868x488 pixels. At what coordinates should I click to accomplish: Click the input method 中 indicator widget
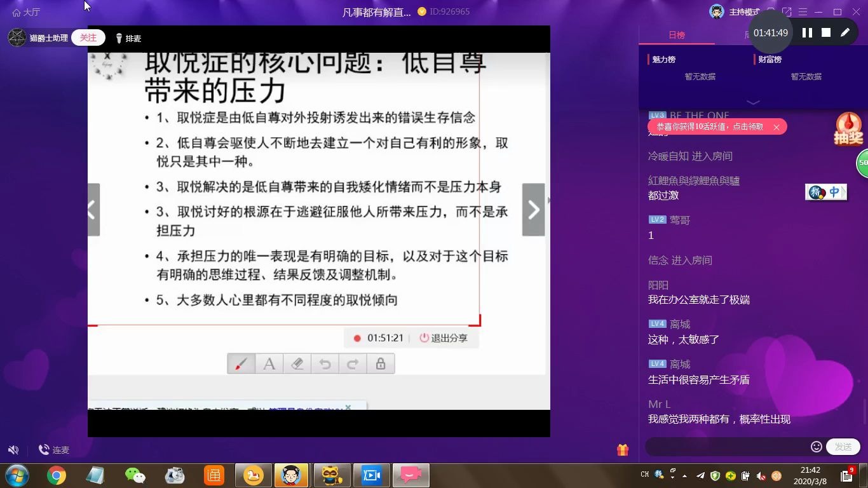pos(825,192)
